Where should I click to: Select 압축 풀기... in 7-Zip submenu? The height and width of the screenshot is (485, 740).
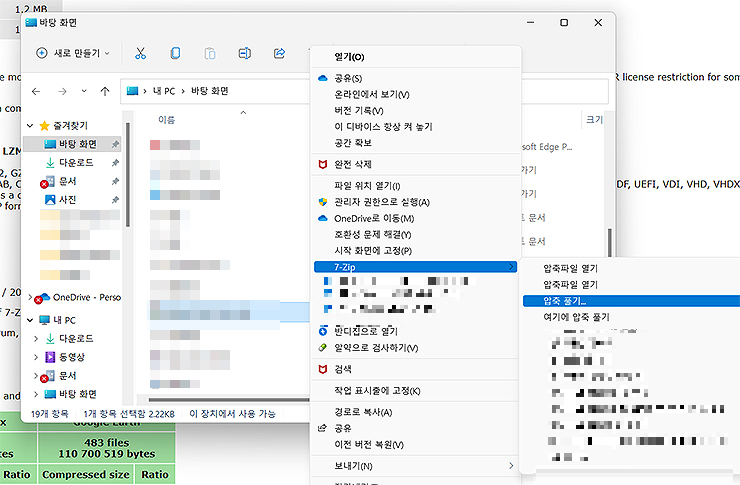point(631,301)
